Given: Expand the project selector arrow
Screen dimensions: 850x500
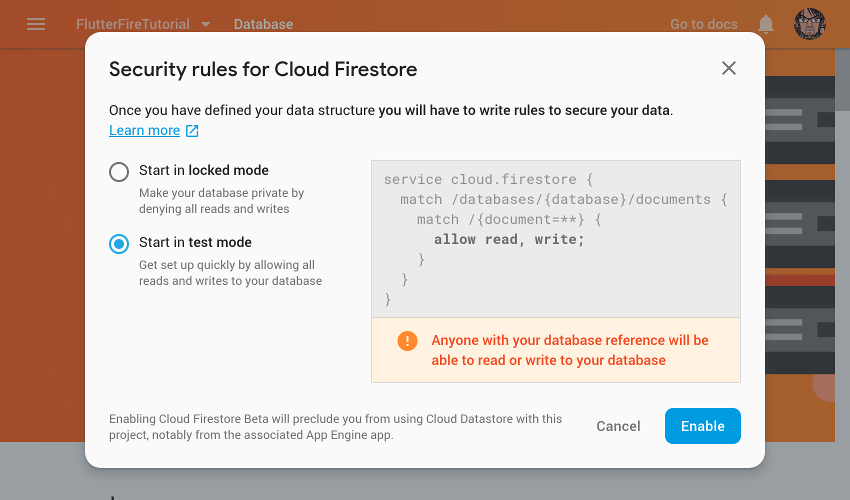Looking at the screenshot, I should [205, 24].
